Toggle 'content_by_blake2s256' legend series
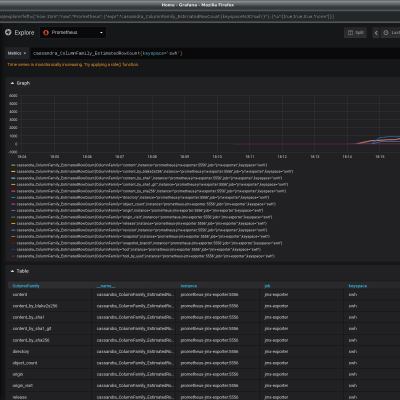The width and height of the screenshot is (400, 400). [x=155, y=172]
